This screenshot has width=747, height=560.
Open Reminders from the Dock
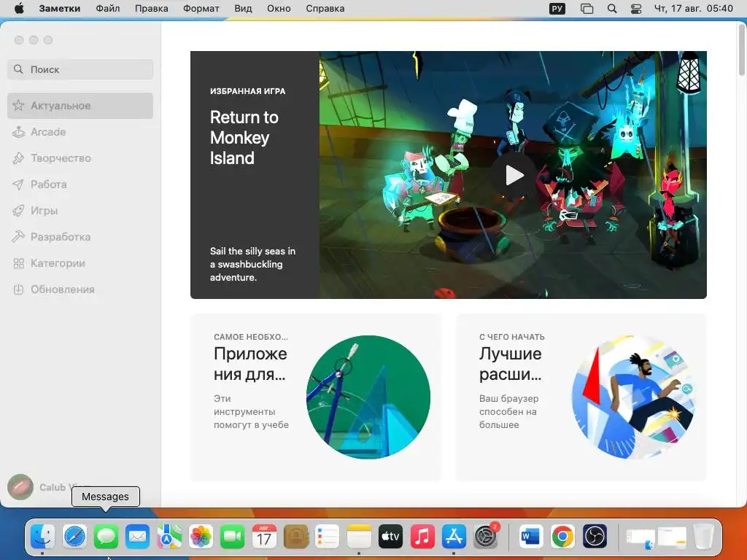coord(328,537)
